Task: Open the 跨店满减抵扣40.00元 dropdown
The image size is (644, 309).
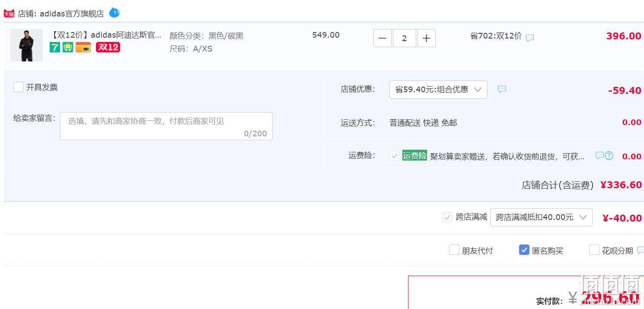Action: [541, 217]
